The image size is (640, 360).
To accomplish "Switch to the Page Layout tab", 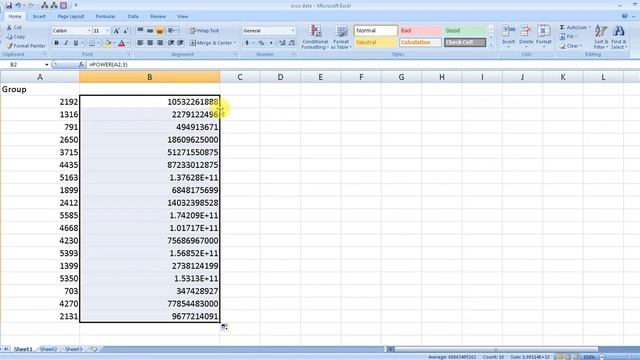I will point(71,16).
